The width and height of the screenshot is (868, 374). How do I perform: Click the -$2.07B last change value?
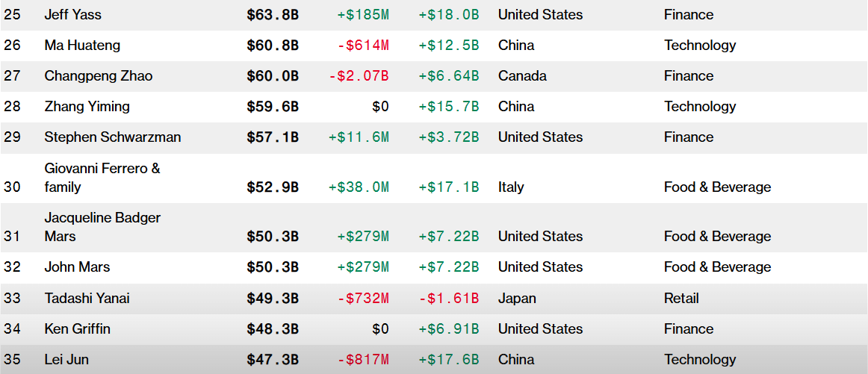point(359,76)
